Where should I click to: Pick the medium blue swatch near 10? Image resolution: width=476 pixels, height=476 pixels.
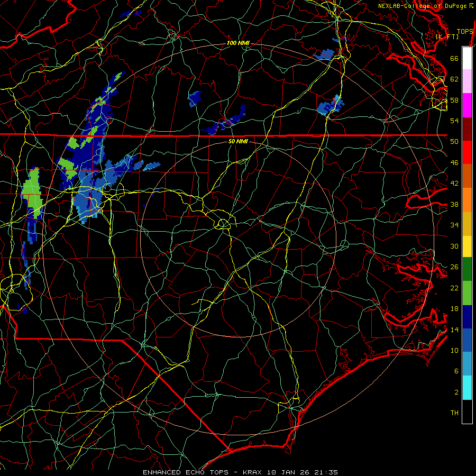(467, 340)
